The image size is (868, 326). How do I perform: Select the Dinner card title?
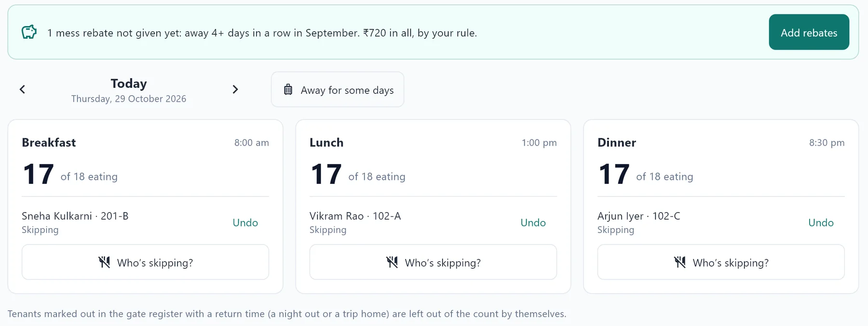click(617, 143)
